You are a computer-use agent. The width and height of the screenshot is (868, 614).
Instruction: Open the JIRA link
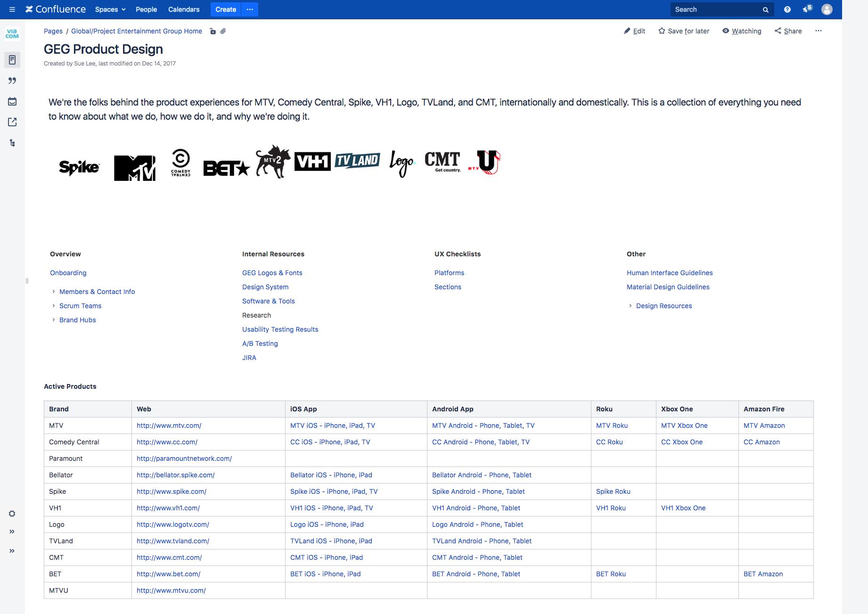[249, 358]
